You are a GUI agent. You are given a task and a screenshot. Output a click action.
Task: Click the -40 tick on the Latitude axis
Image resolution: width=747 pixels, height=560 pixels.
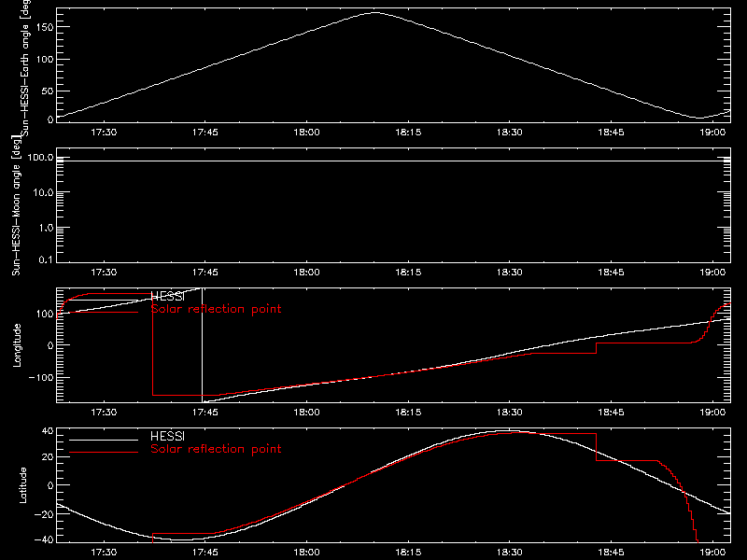pos(44,539)
